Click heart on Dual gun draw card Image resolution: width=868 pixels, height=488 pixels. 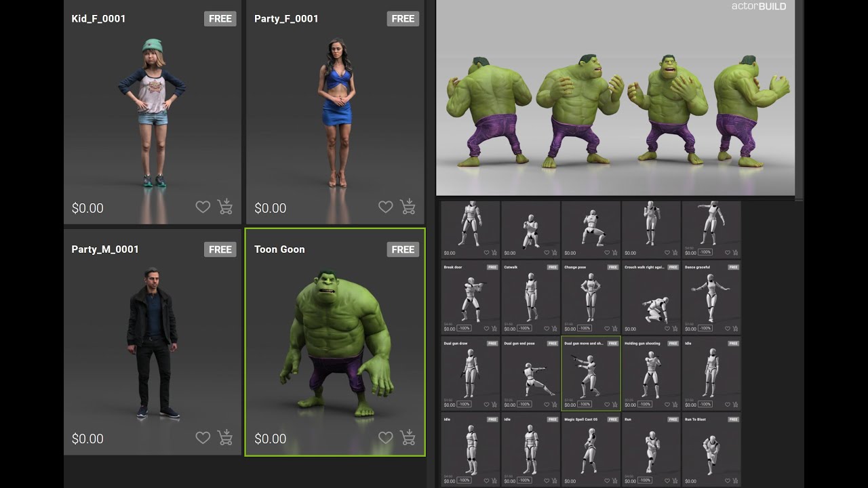[x=486, y=405]
